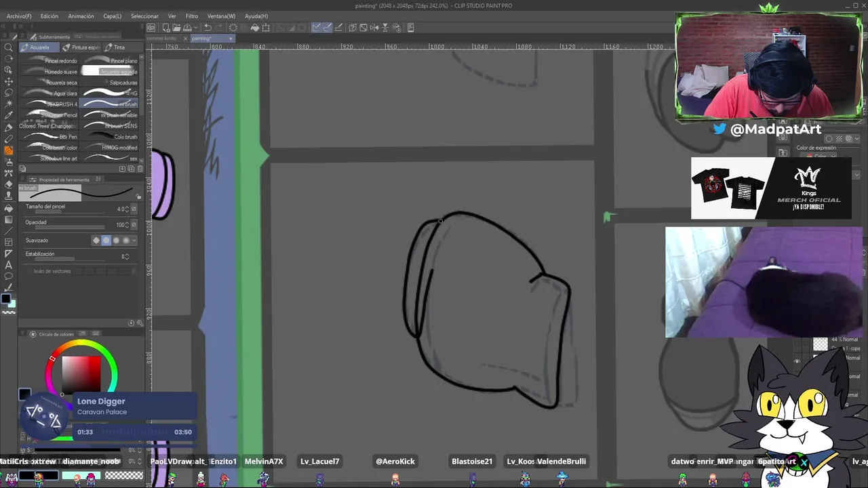Choose the Acuarela aguada brush
868x488 pixels.
[x=109, y=72]
